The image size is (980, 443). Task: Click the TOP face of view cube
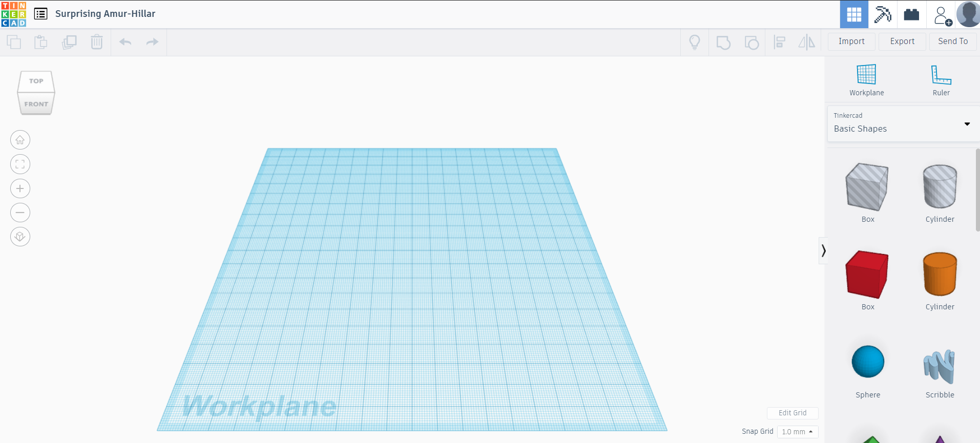coord(36,81)
